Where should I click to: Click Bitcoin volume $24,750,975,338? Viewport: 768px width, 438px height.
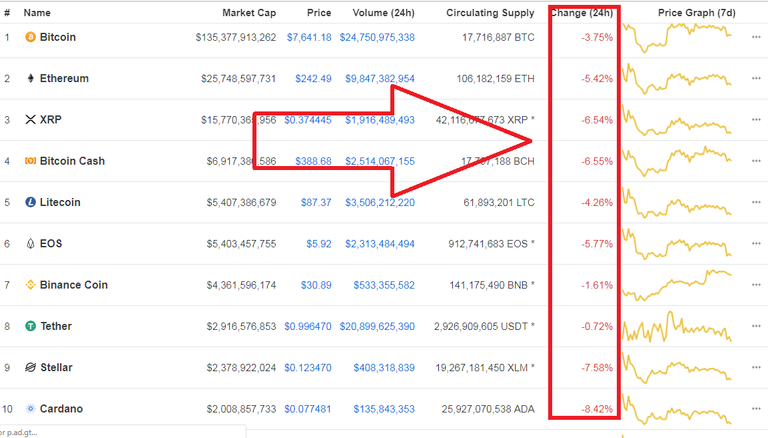pyautogui.click(x=377, y=37)
